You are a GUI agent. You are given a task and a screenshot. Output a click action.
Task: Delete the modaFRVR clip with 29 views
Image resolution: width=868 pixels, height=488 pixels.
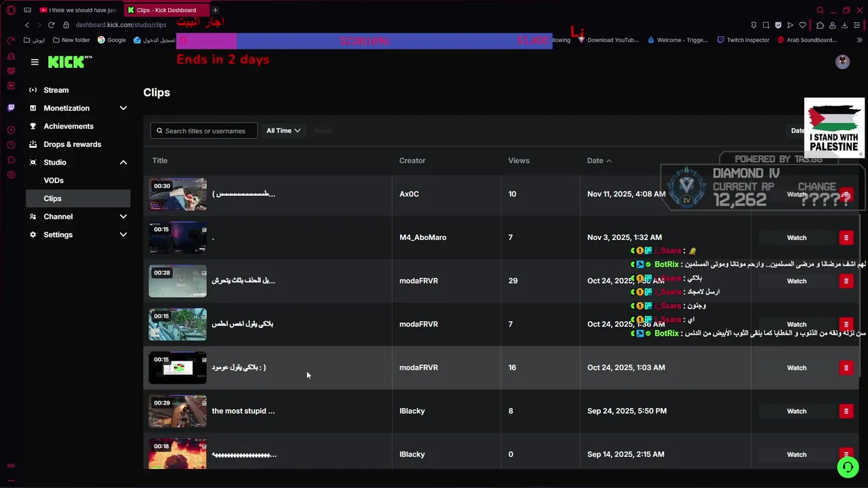coord(846,281)
